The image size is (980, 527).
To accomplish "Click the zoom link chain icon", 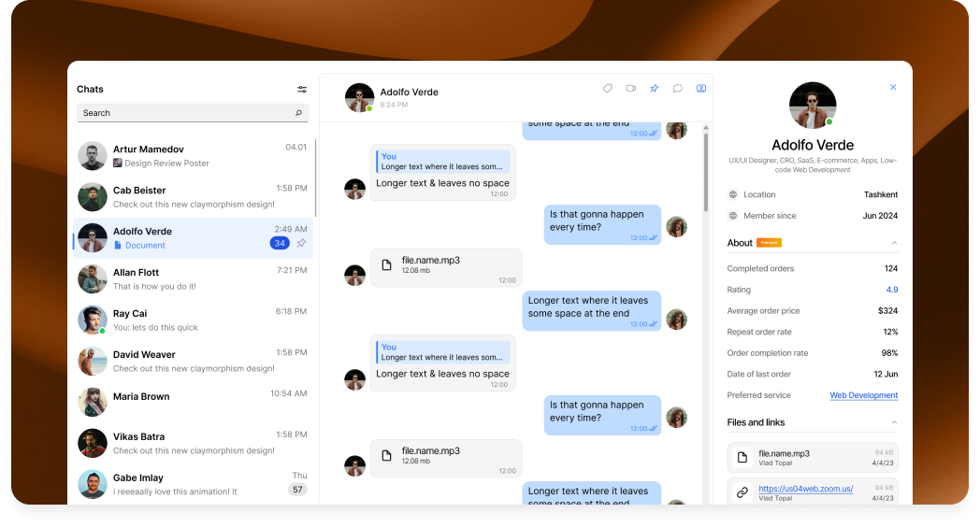I will [x=742, y=491].
